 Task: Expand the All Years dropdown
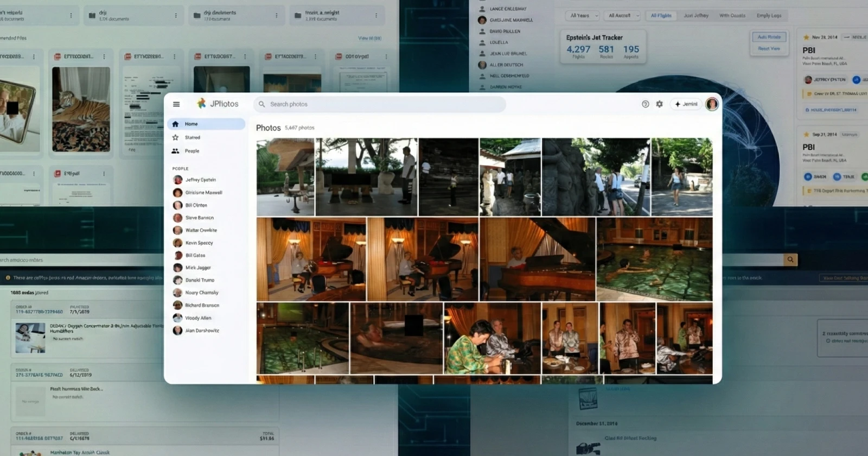[x=583, y=16]
